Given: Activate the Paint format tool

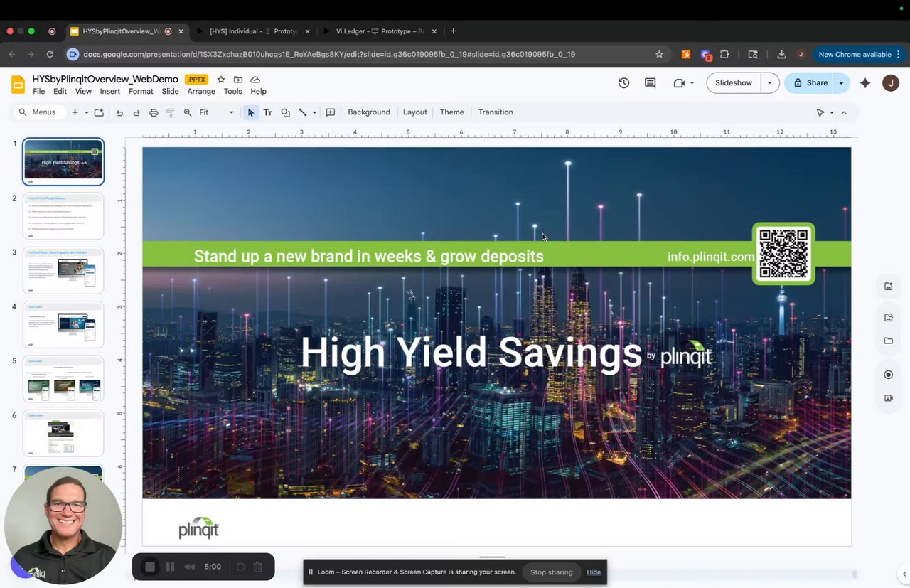Looking at the screenshot, I should tap(171, 112).
